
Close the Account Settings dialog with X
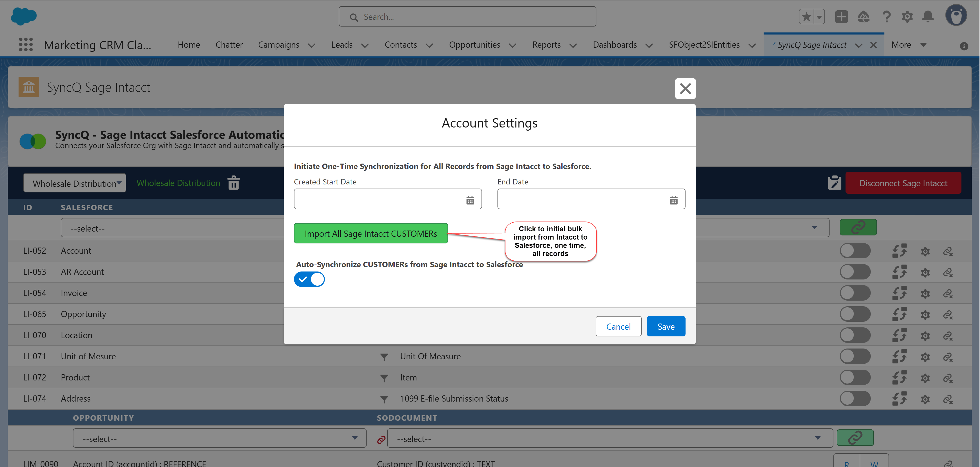pos(685,89)
